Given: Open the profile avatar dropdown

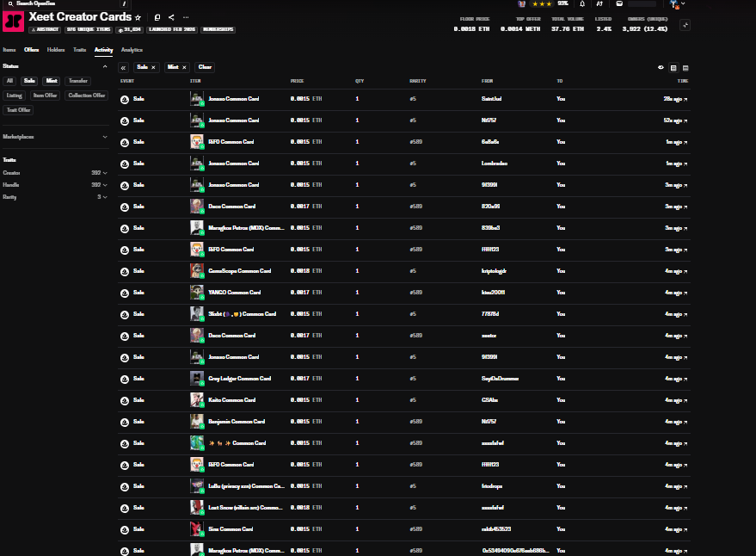Looking at the screenshot, I should point(678,4).
